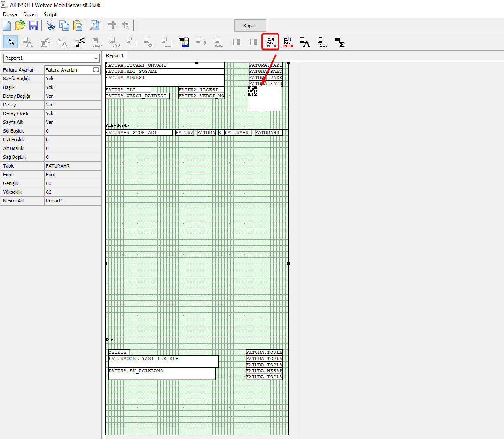Select the shapes frame tool
504x439 pixels.
click(149, 42)
